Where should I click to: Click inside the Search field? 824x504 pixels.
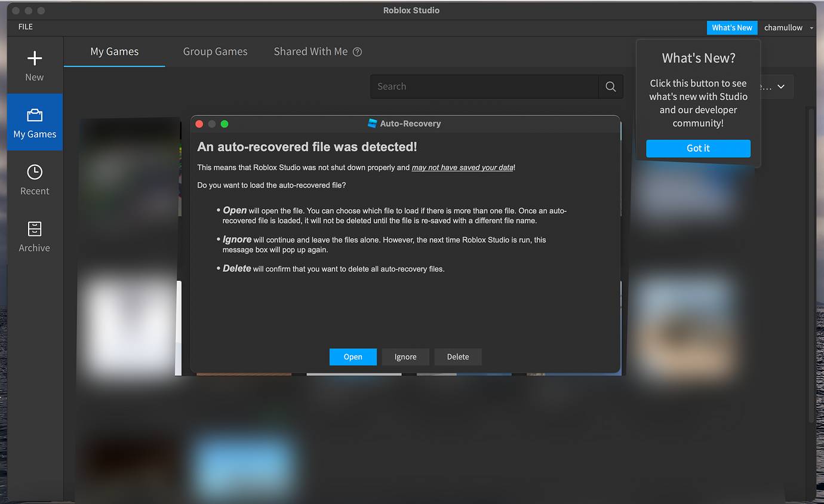coord(484,87)
